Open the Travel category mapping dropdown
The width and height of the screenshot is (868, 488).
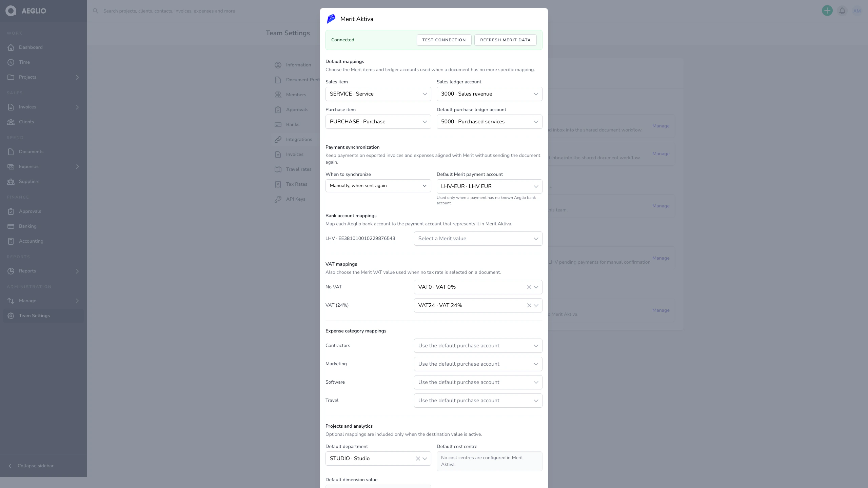point(478,401)
